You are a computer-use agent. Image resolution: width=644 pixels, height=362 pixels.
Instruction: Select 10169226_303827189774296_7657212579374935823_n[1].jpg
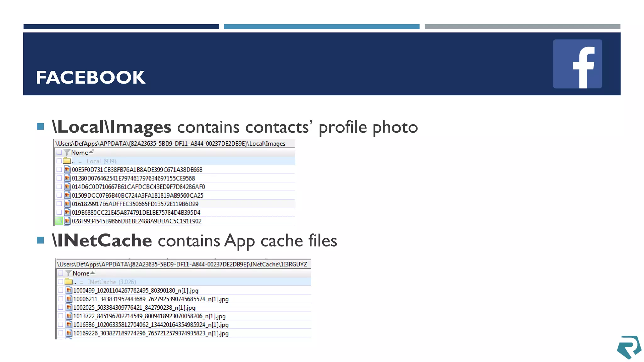tap(151, 333)
